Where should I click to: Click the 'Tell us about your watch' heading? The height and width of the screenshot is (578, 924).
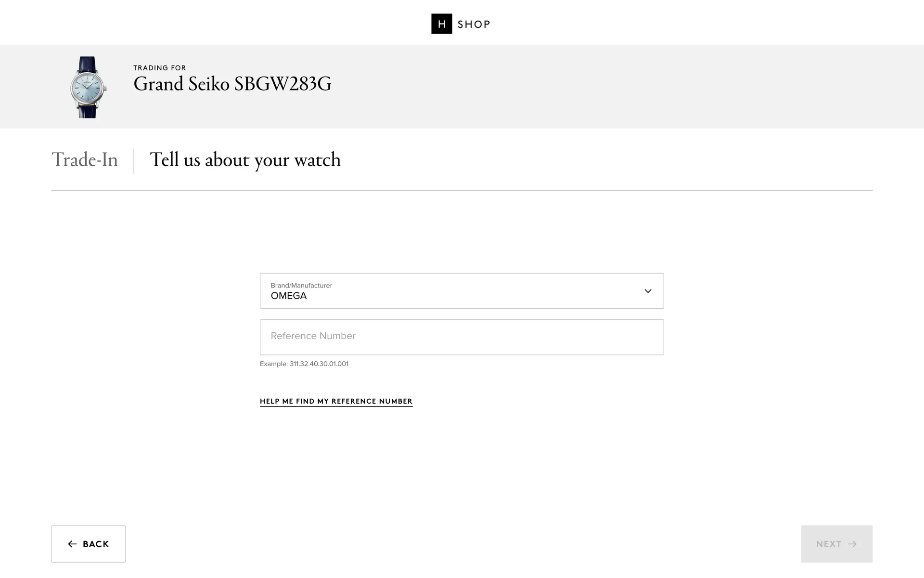pyautogui.click(x=245, y=160)
